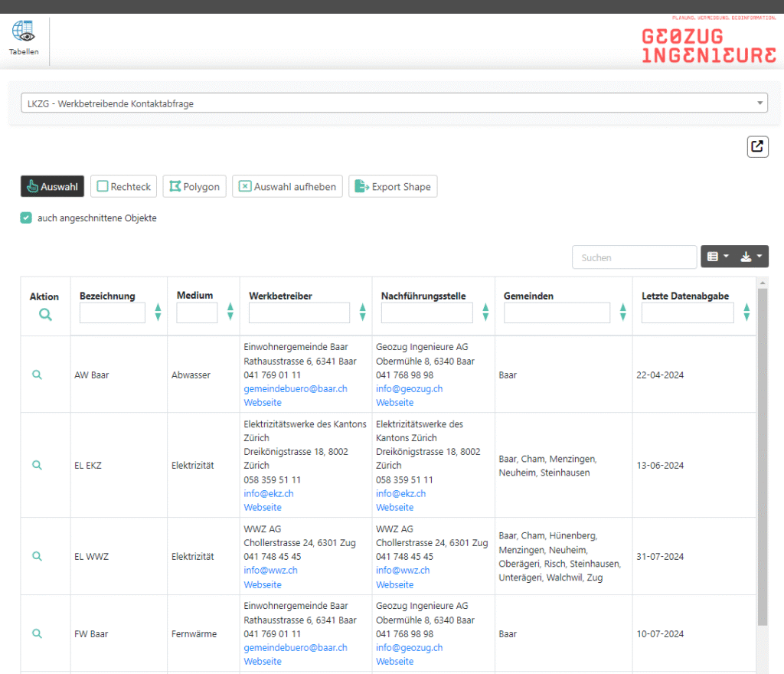
Task: Click the open-in-new-window icon button
Action: (x=757, y=146)
